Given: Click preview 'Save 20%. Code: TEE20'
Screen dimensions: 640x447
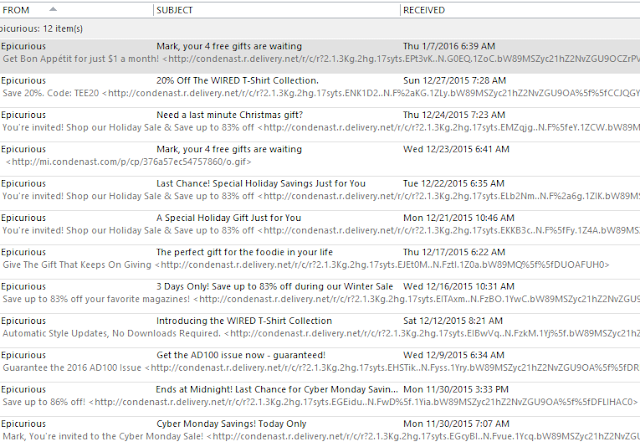Looking at the screenshot, I should coord(51,93).
